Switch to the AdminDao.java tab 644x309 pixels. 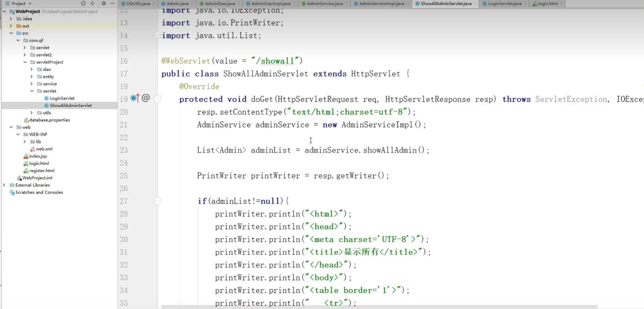coord(220,3)
